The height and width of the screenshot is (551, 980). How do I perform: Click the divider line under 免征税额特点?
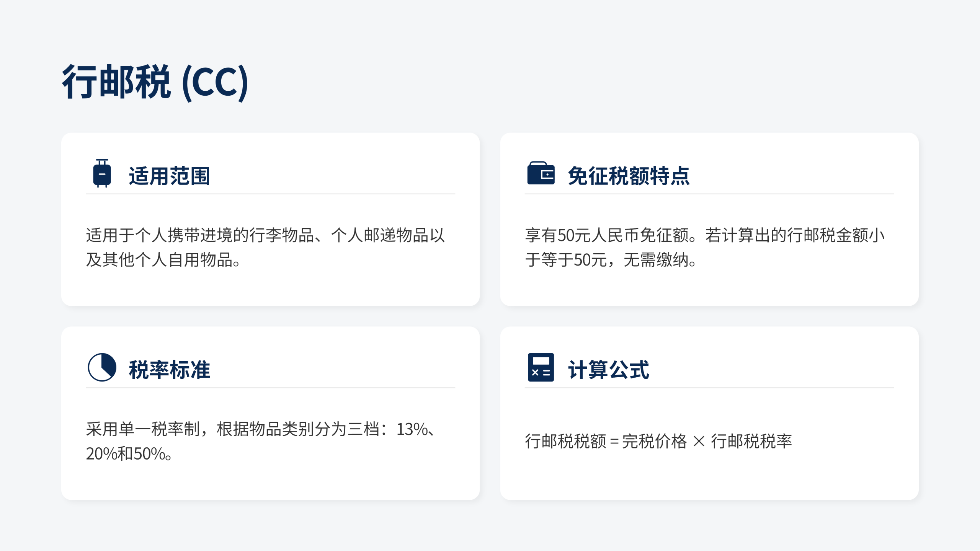pyautogui.click(x=709, y=194)
